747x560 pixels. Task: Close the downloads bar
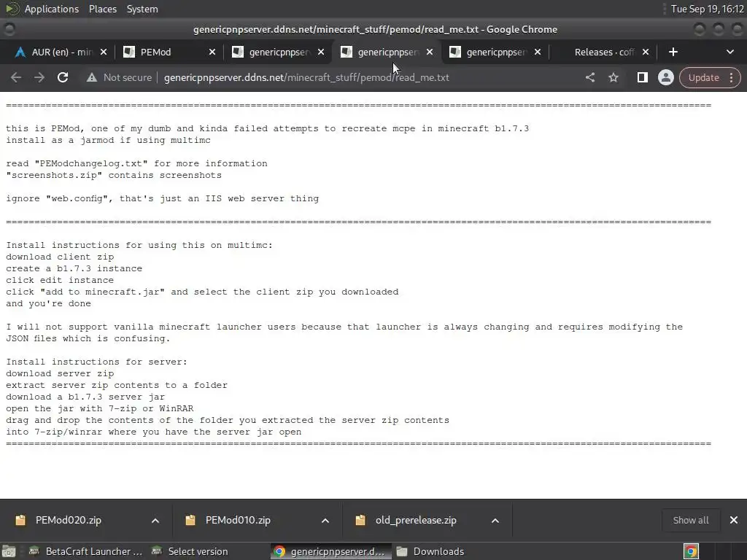pos(734,520)
